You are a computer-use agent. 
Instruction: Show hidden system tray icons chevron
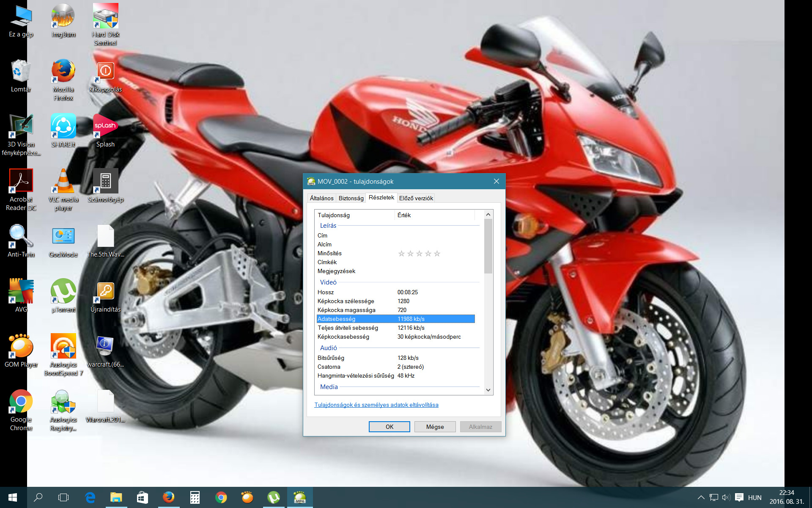(x=701, y=497)
